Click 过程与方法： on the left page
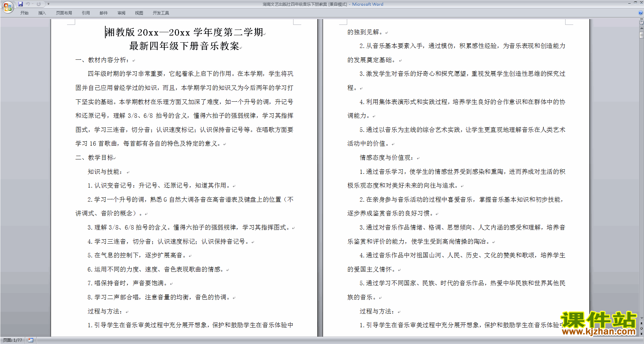 pos(105,311)
